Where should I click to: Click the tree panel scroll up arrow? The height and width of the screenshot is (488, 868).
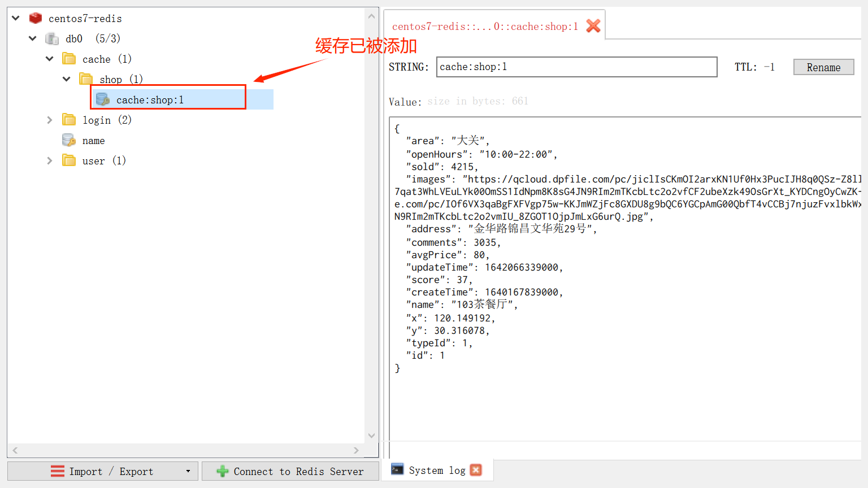pos(371,16)
